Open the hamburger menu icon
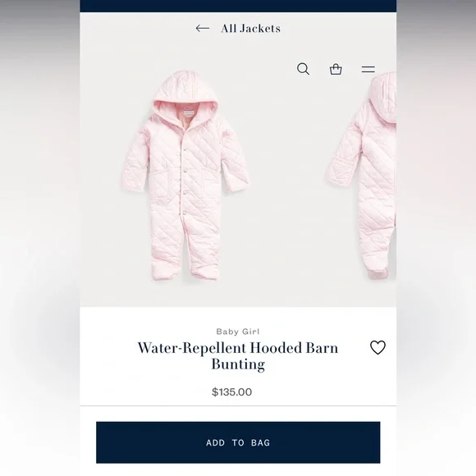Screen dimensions: 476x476 pyautogui.click(x=368, y=69)
